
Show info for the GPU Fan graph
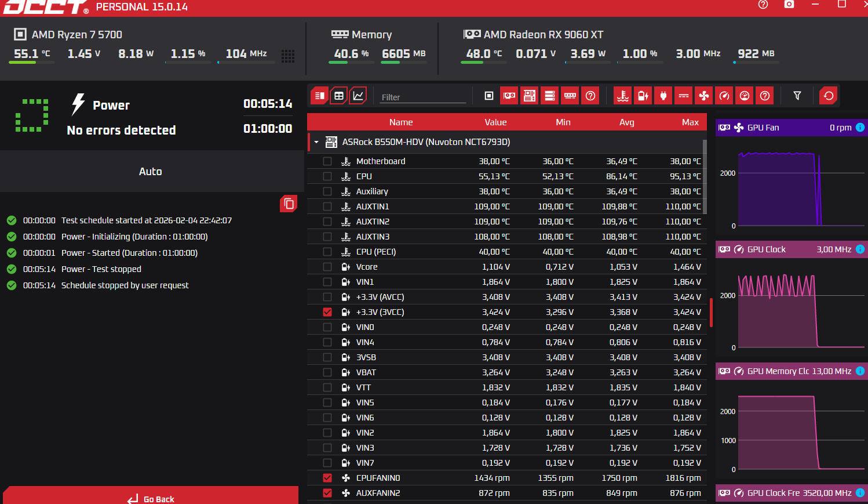860,128
